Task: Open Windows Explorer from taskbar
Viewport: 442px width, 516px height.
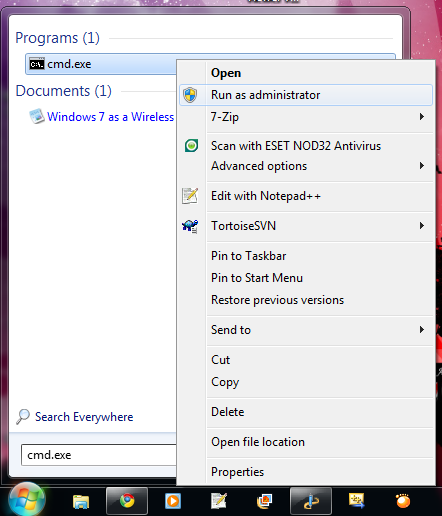Action: (x=81, y=501)
